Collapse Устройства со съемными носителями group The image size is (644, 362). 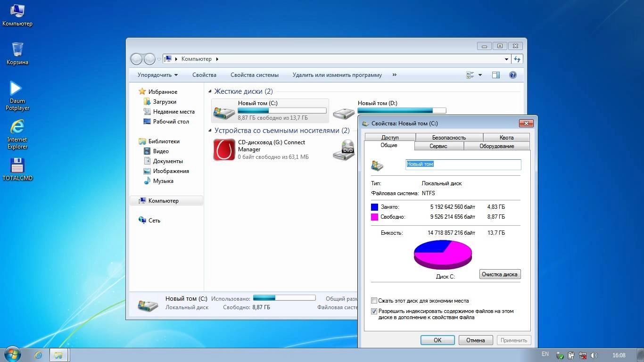coord(210,131)
